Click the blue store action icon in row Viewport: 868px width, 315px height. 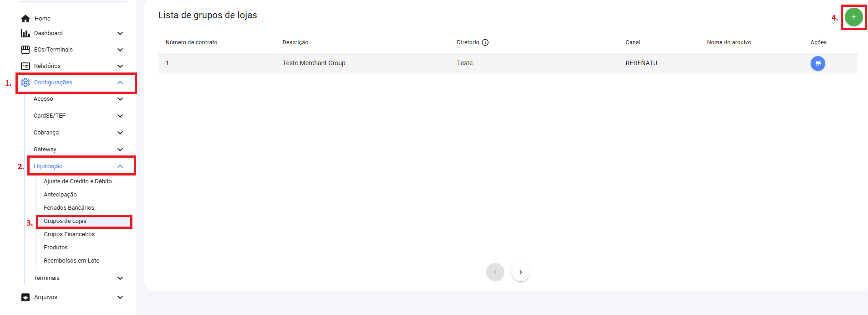coord(817,63)
